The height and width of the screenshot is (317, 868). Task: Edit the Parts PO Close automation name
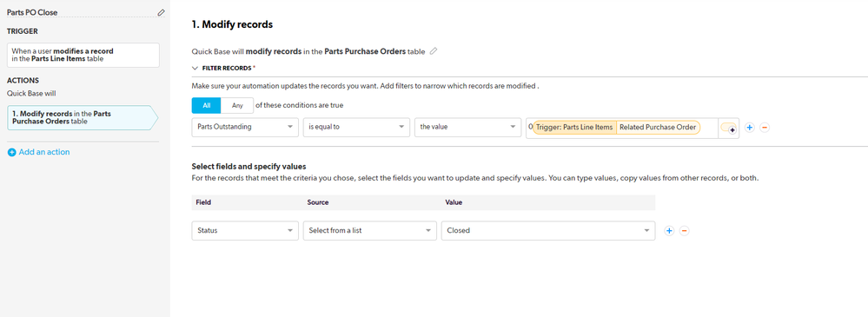coord(161,12)
